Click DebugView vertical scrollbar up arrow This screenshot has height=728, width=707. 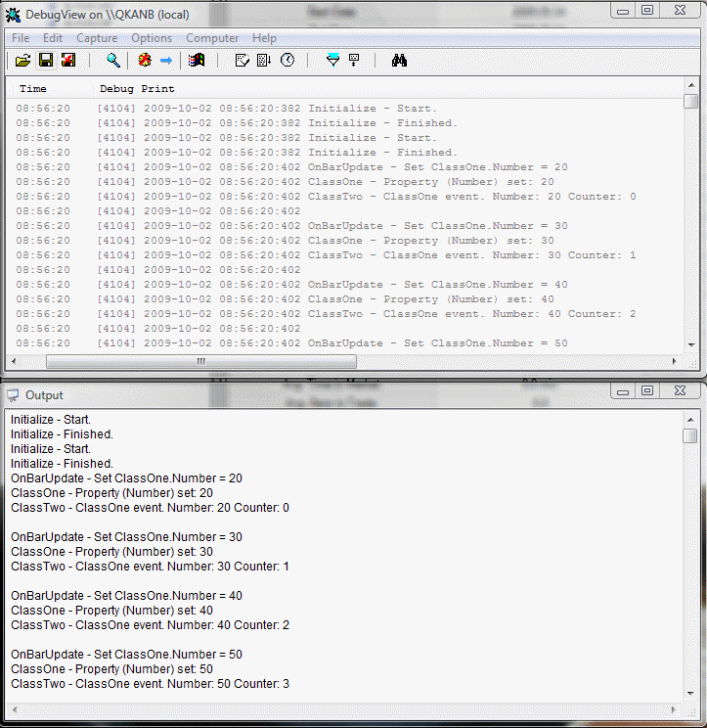pyautogui.click(x=691, y=85)
